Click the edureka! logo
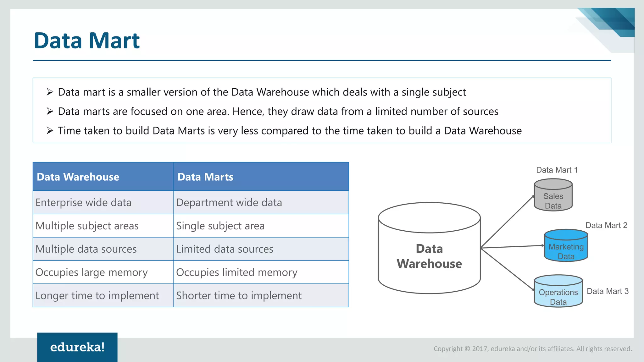The width and height of the screenshot is (644, 362). click(77, 347)
